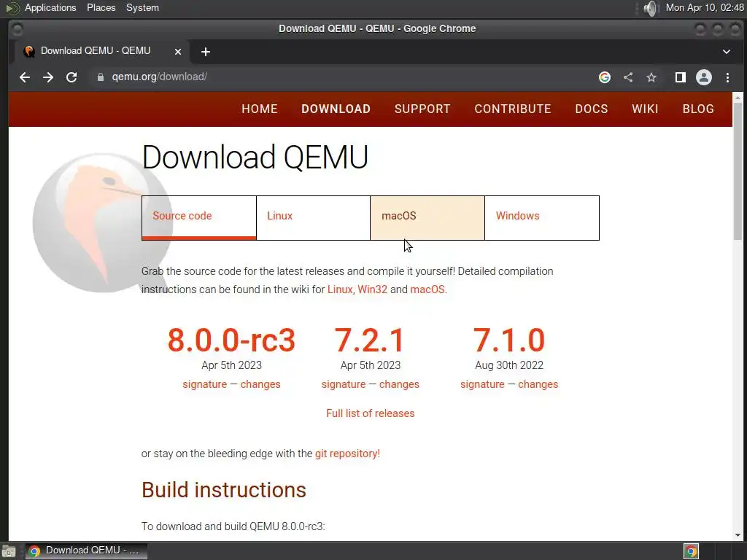The height and width of the screenshot is (560, 747).
Task: Download version 7.1.0
Action: click(508, 340)
